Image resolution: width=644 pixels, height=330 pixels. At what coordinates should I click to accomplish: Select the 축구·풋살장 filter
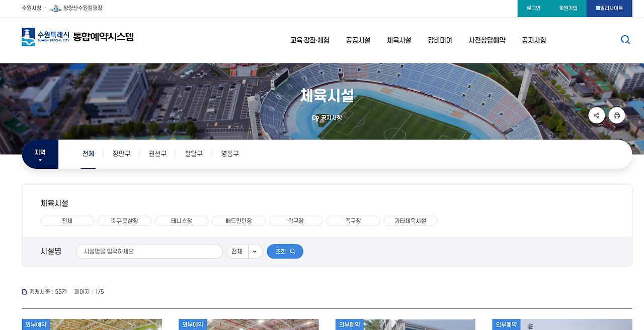(125, 221)
